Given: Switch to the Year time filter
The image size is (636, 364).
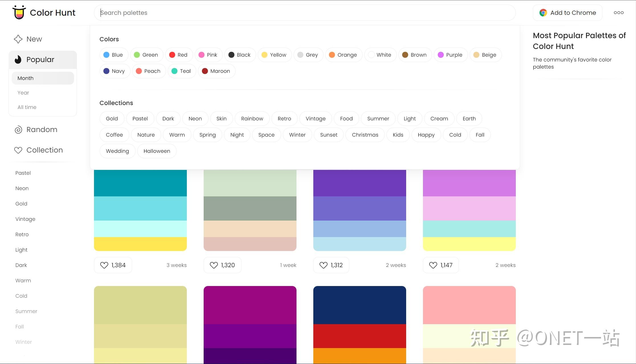Looking at the screenshot, I should click(x=23, y=92).
